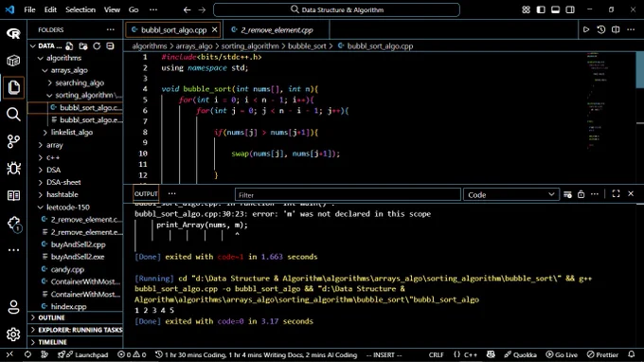Toggle the bottom panel layout button

[x=555, y=9]
